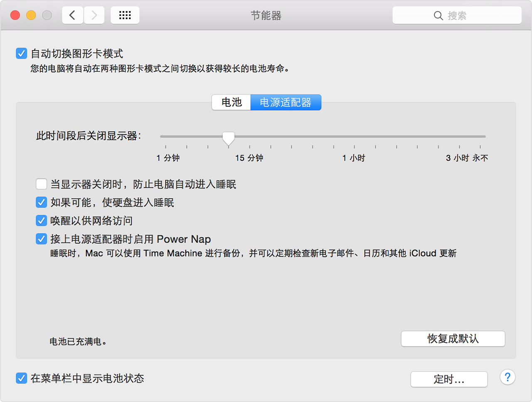Screen dimensions: 532x402
Task: Toggle 自动切换图形卡模式 checkbox
Action: tap(22, 54)
